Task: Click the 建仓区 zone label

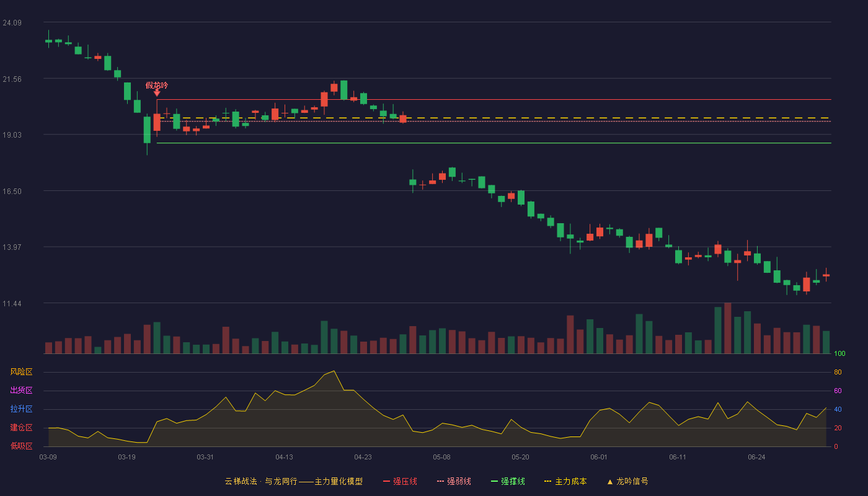Action: pyautogui.click(x=21, y=428)
